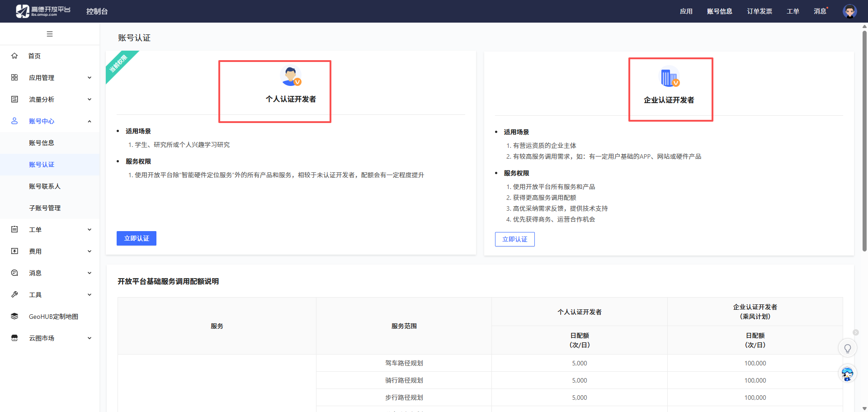Click 立即认证 under enterprise developer
Image resolution: width=868 pixels, height=412 pixels.
[515, 239]
